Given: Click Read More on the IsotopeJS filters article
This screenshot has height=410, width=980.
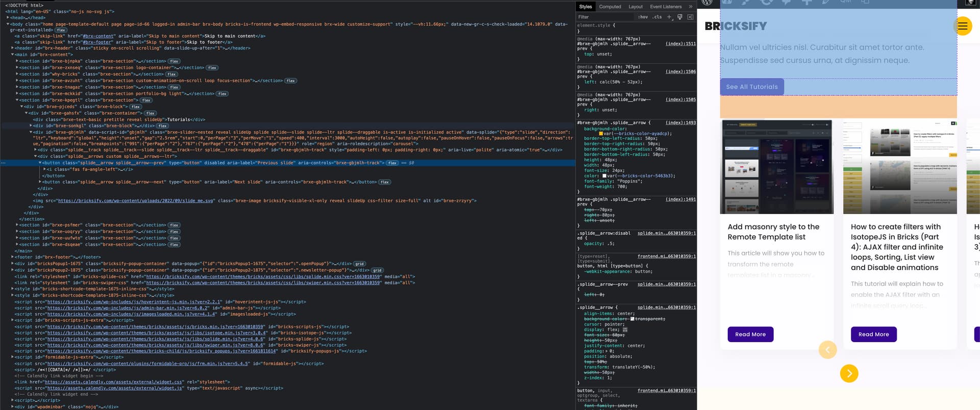Looking at the screenshot, I should [x=873, y=335].
